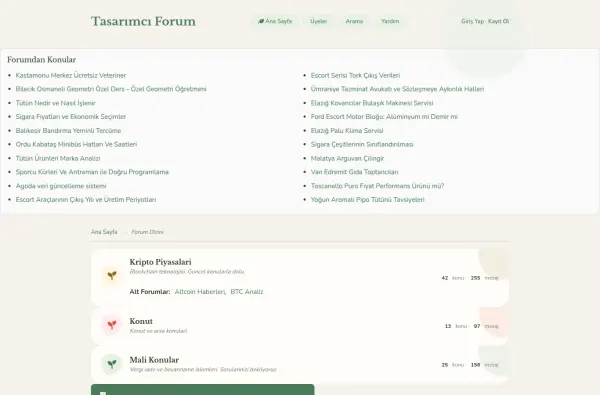
Task: Click the Kripto Piyasalari forum sprout icon
Action: 112,276
